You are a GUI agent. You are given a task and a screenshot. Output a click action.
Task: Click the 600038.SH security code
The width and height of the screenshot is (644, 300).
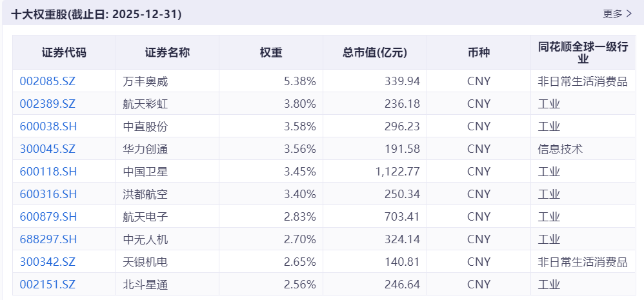pos(48,126)
